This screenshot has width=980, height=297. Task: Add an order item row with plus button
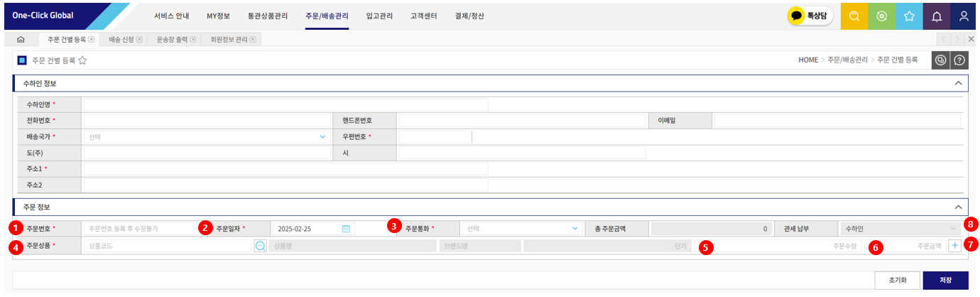click(x=955, y=245)
